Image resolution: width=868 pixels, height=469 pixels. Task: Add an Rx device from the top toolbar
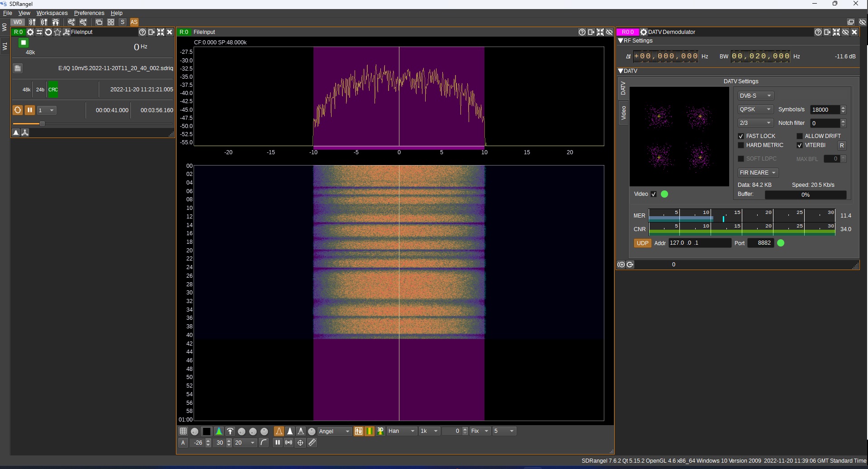tap(32, 22)
